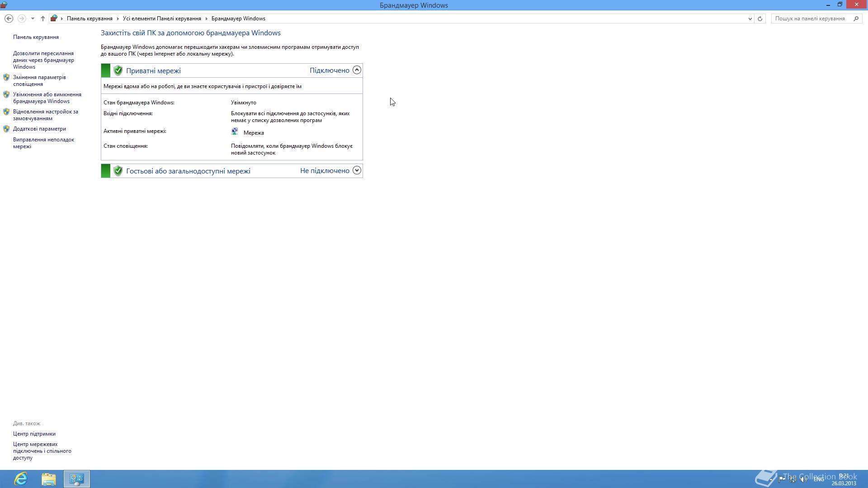Expand the arrow after 'Панель керування' breadcrumb

point(118,19)
